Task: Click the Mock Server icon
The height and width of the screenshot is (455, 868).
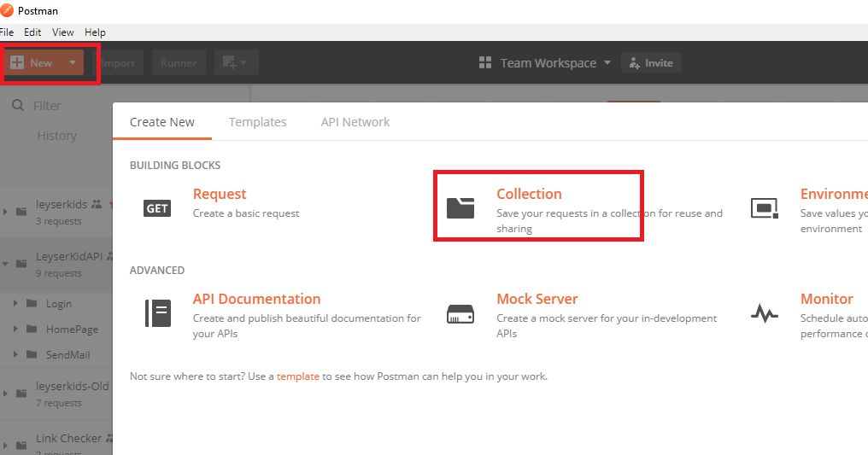Action: pos(460,314)
